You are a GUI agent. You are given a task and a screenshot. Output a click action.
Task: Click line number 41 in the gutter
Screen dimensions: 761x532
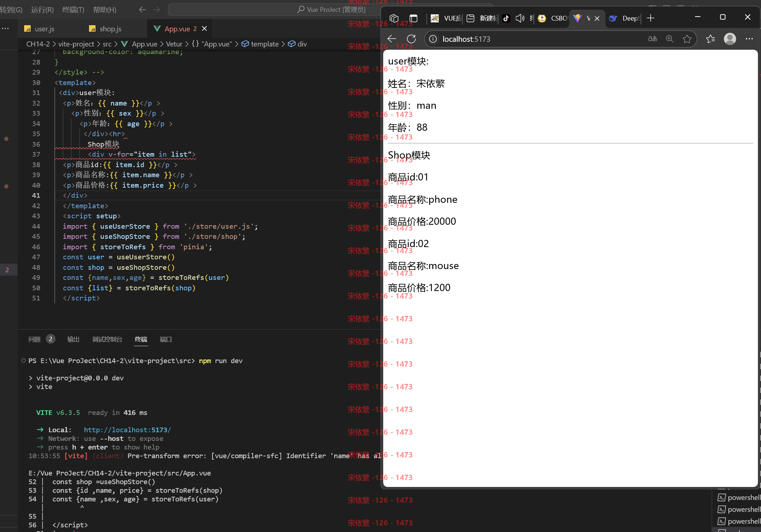click(36, 195)
